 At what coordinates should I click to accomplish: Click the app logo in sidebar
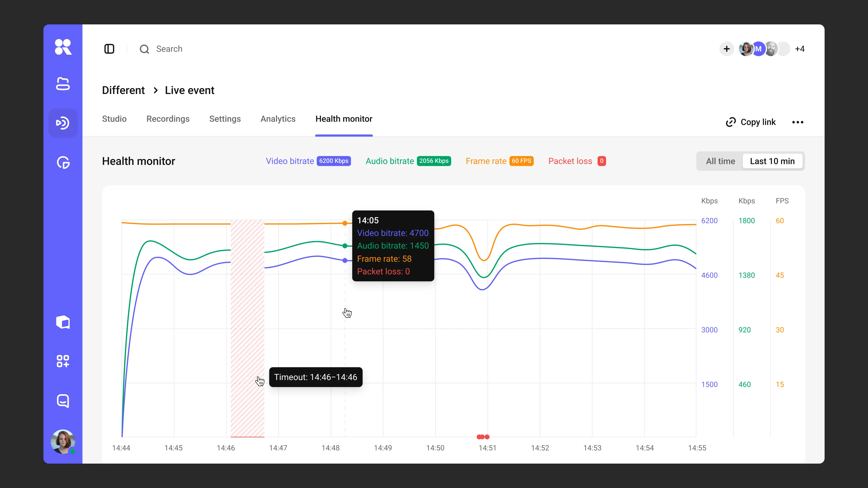pos(63,47)
